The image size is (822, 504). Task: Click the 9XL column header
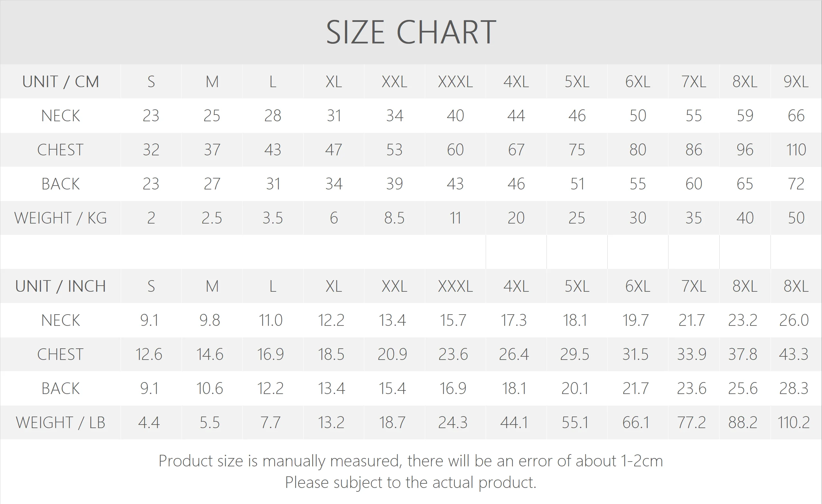pos(796,82)
